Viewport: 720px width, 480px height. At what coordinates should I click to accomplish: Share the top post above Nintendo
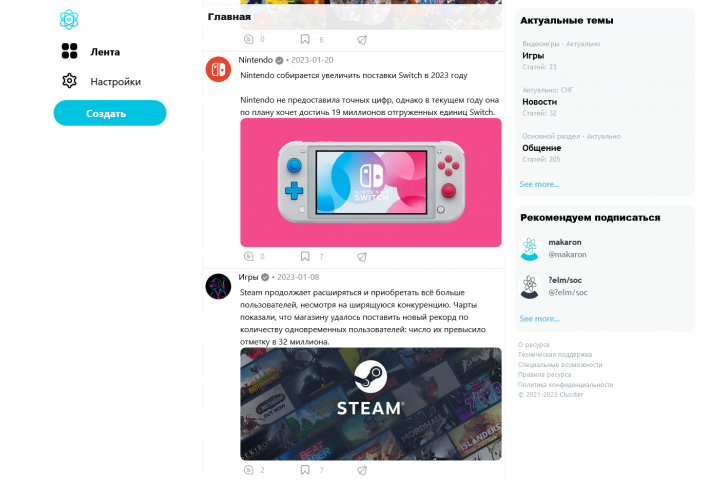pyautogui.click(x=362, y=40)
